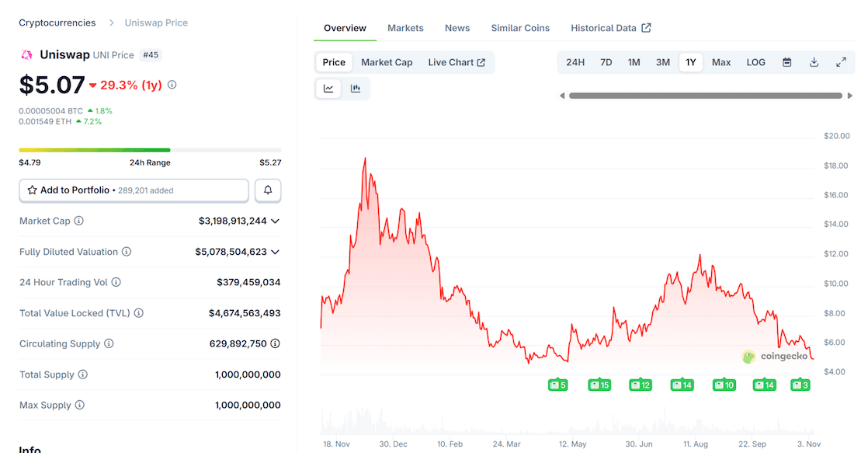Switch chart to Market Cap view

pos(387,62)
